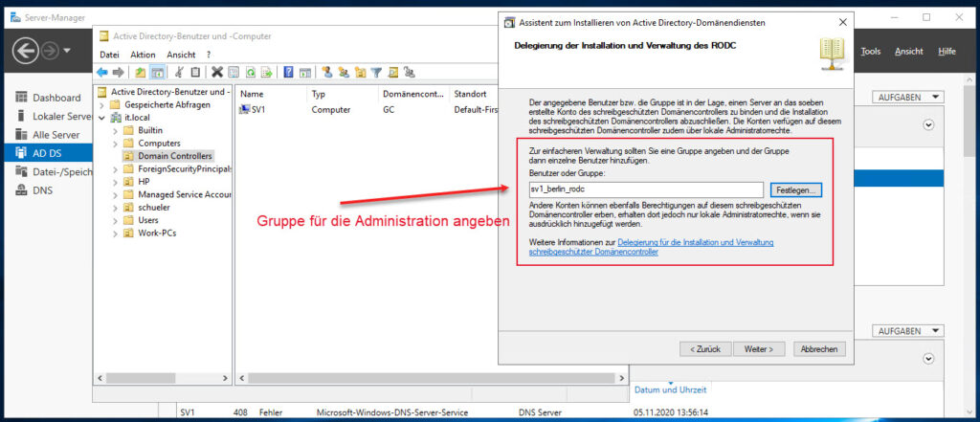Open Ansicht menu in Server-Manager
The height and width of the screenshot is (422, 980).
tap(908, 52)
